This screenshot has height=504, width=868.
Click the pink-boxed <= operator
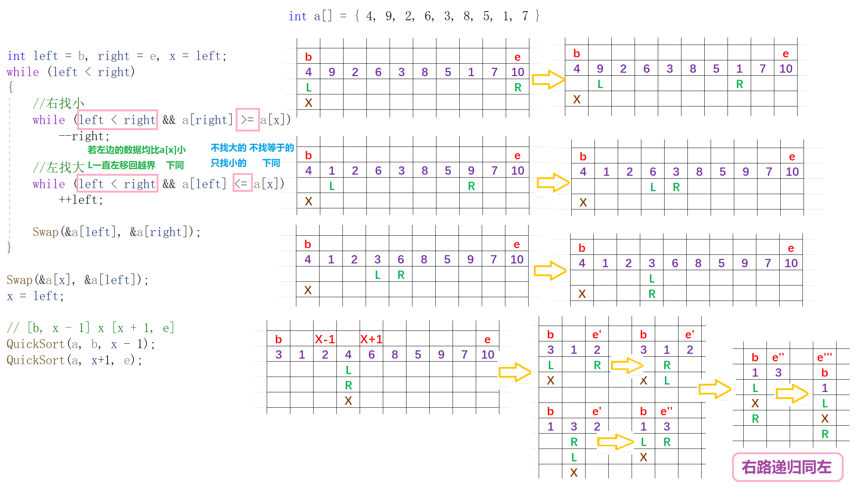point(242,183)
